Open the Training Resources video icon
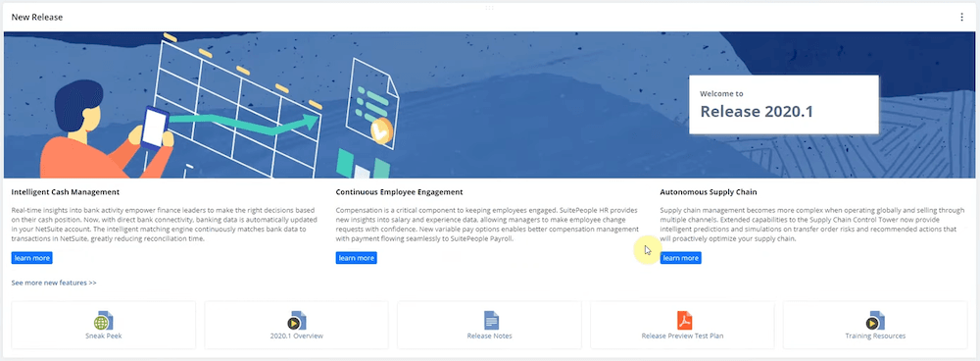The width and height of the screenshot is (980, 361). click(875, 321)
